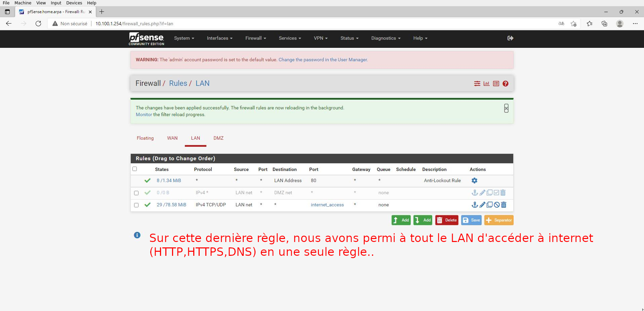Click the Monitor link for filter reload progress
This screenshot has width=644, height=311.
click(144, 114)
